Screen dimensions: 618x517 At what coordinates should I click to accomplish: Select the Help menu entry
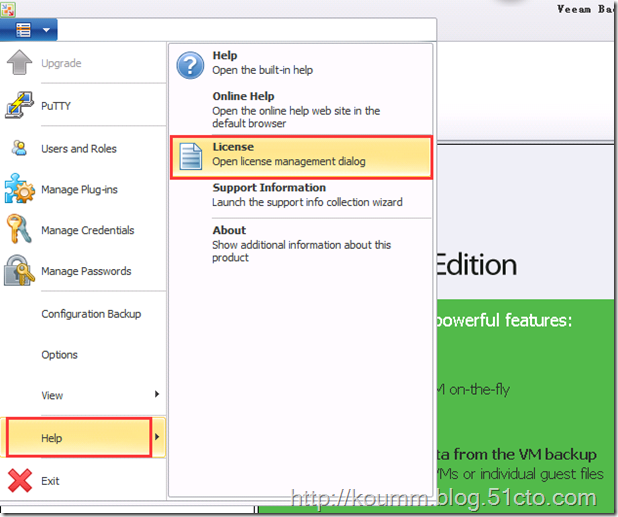point(83,437)
